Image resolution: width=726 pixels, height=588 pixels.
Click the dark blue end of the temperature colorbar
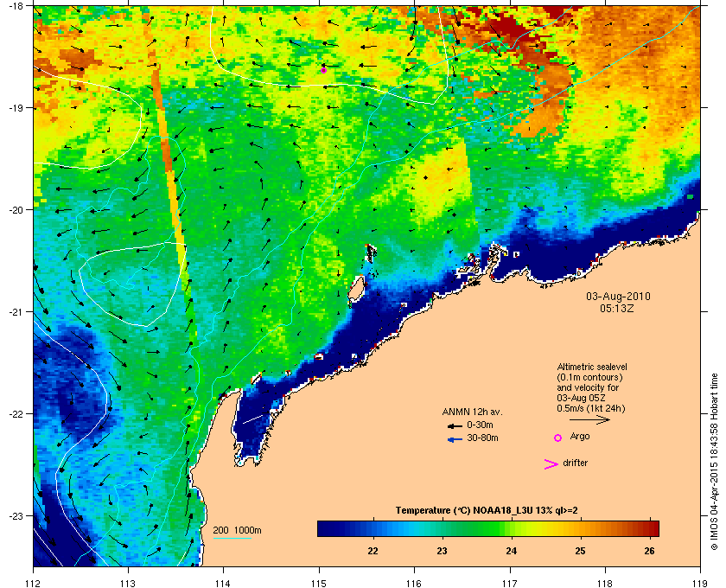tap(327, 528)
